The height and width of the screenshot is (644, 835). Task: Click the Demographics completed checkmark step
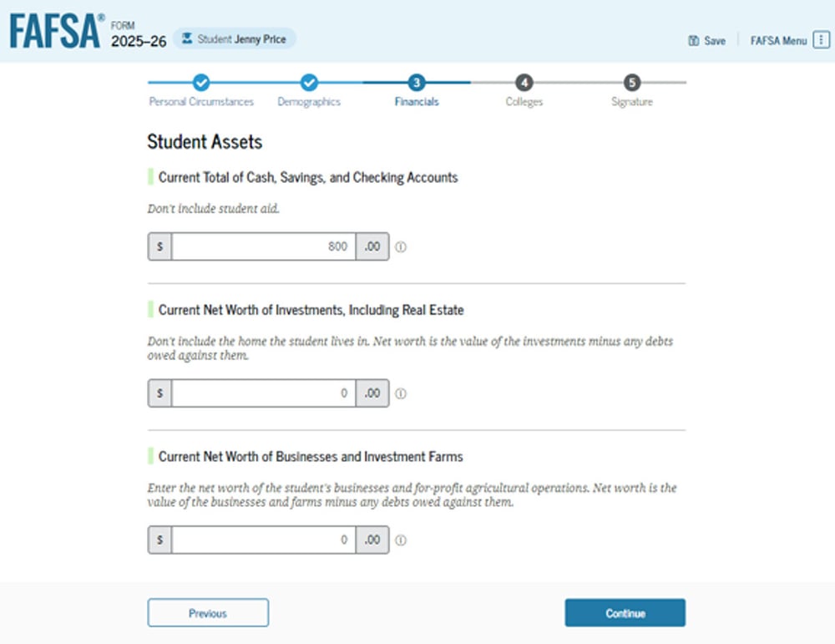309,83
